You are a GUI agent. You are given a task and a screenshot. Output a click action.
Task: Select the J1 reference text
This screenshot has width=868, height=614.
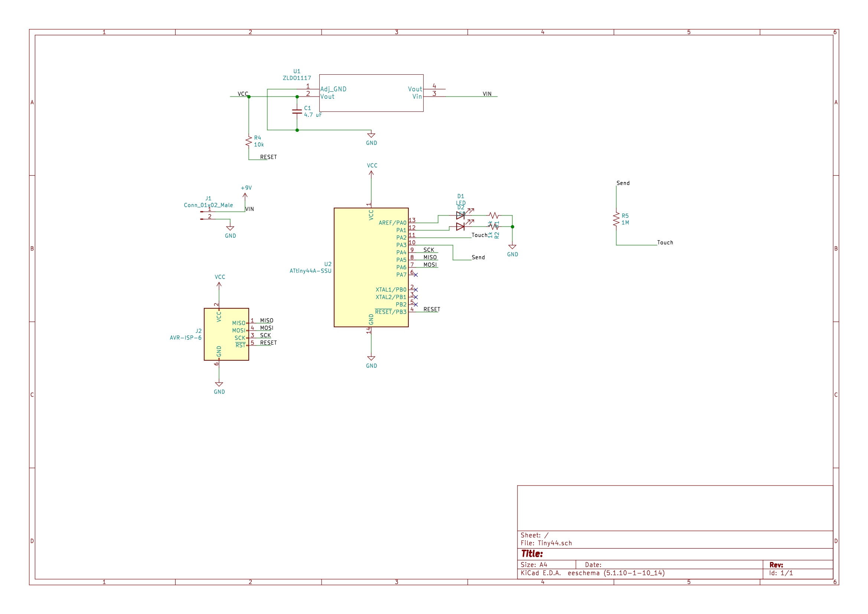208,198
